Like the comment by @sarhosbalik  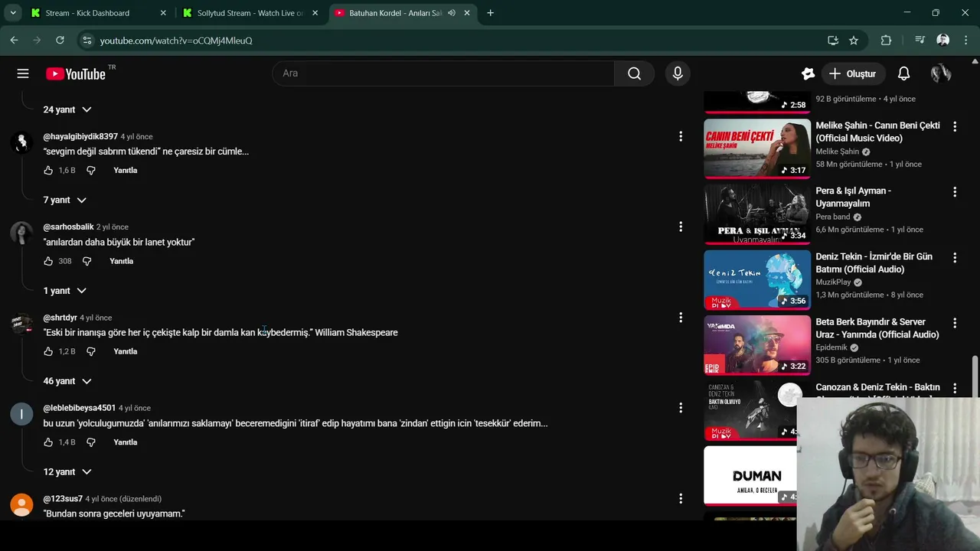(x=48, y=261)
